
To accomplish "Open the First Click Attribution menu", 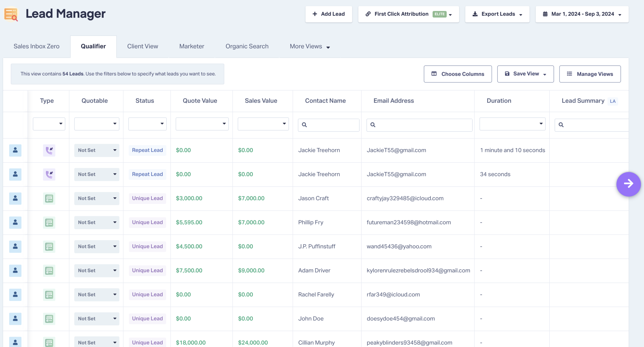I will point(409,14).
